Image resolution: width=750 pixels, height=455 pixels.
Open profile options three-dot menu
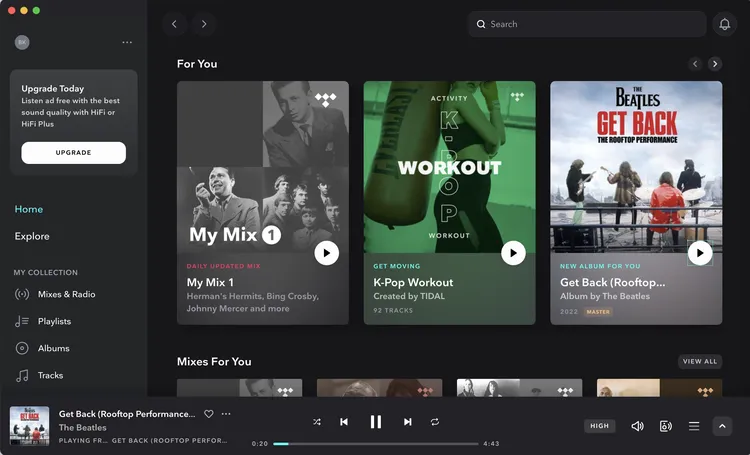pyautogui.click(x=127, y=43)
